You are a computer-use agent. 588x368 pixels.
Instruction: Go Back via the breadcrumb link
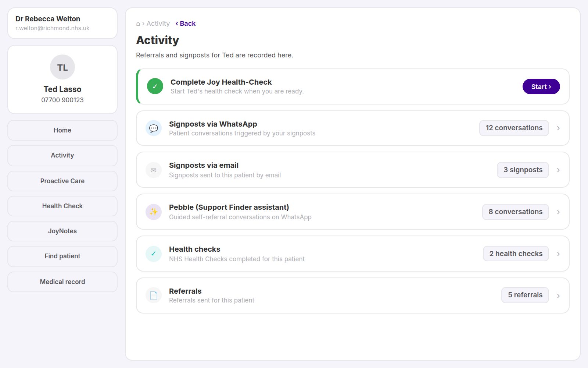(x=186, y=24)
